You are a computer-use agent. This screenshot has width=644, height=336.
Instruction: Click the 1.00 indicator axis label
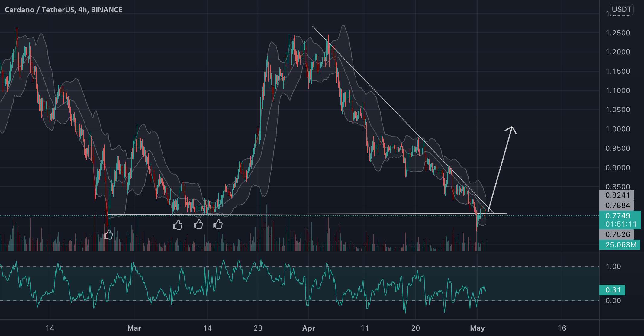pos(613,267)
